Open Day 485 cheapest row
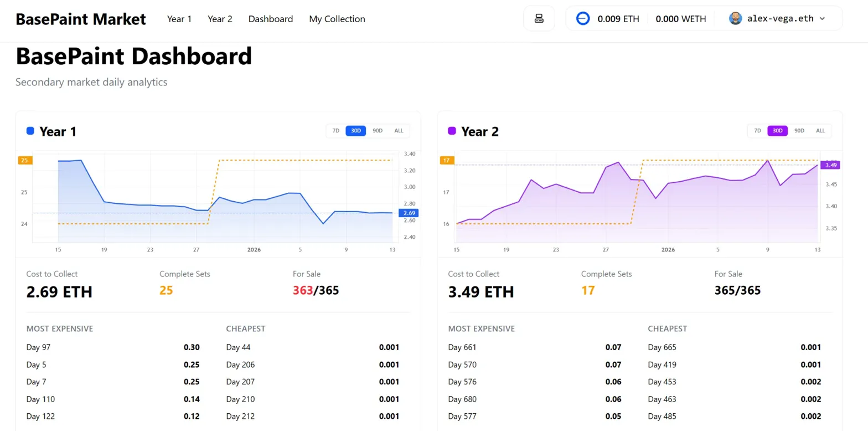Screen dimensions: 868x431 [x=735, y=416]
